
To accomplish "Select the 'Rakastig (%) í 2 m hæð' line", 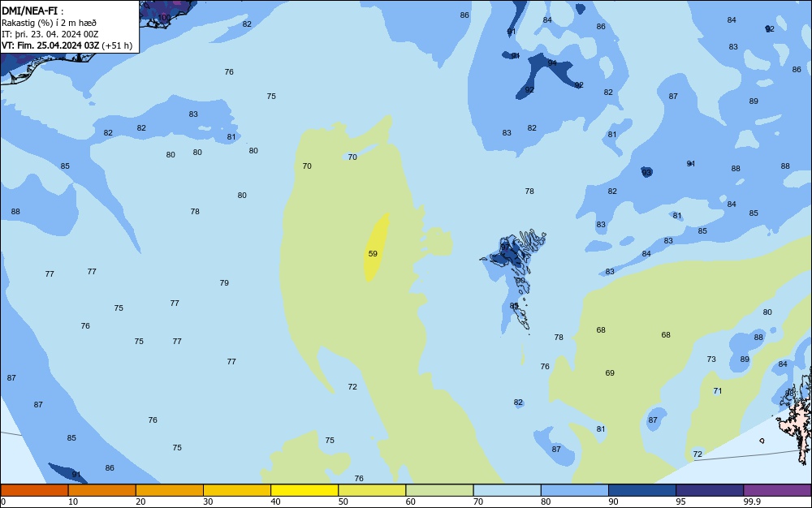I will [49, 23].
